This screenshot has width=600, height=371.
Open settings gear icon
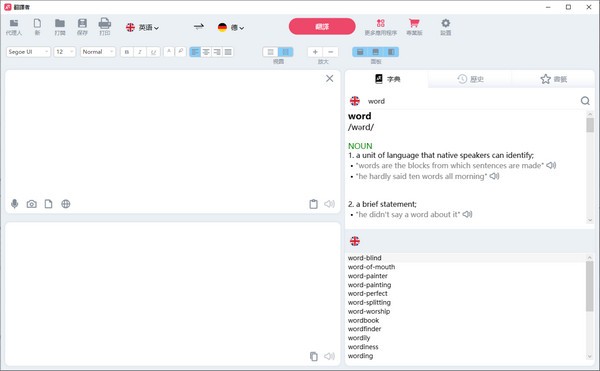tap(446, 23)
